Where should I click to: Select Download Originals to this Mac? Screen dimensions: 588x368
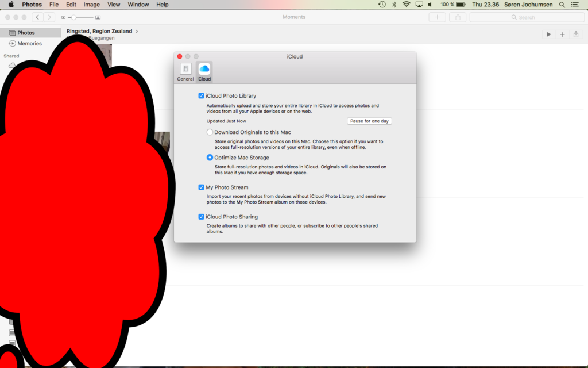click(x=210, y=132)
